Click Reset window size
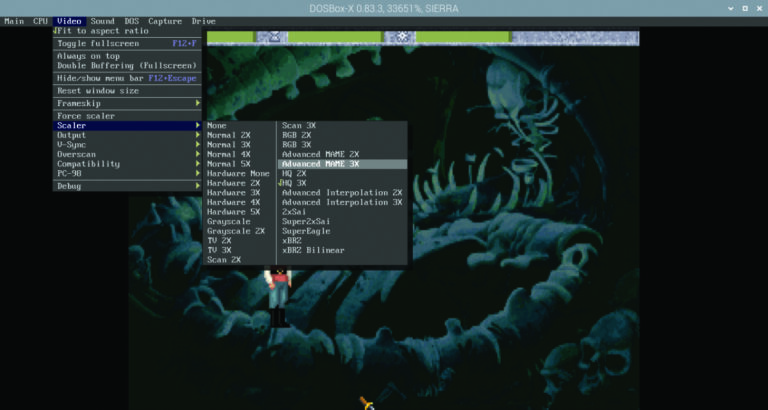The image size is (768, 410). 98,90
